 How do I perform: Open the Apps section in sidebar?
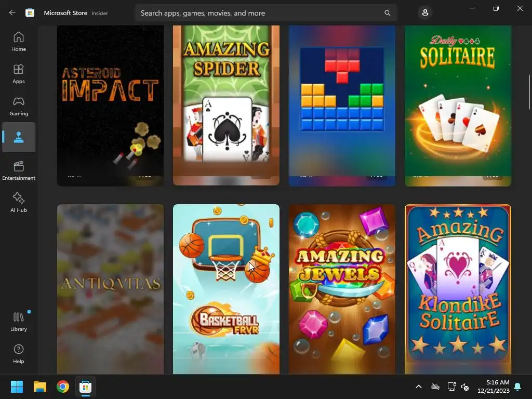click(x=19, y=74)
